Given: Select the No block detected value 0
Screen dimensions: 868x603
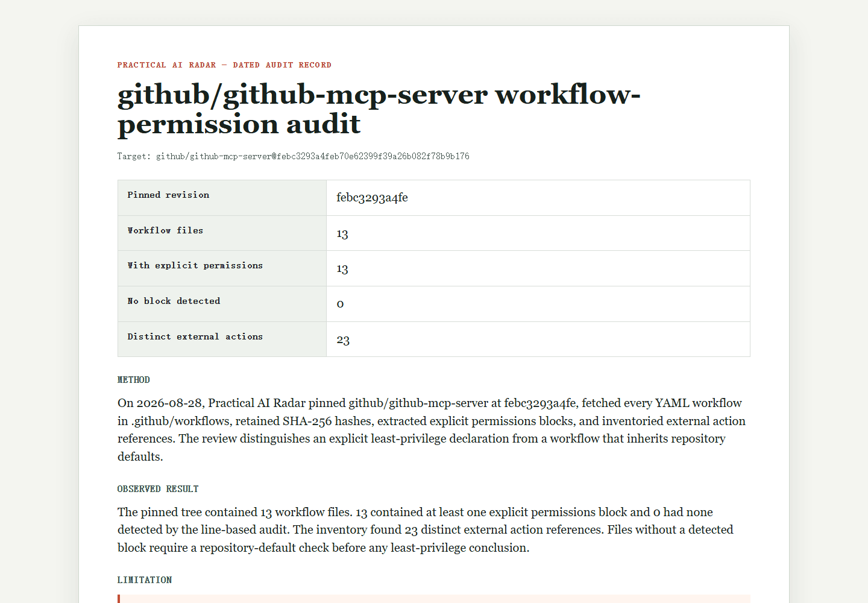Looking at the screenshot, I should [340, 304].
